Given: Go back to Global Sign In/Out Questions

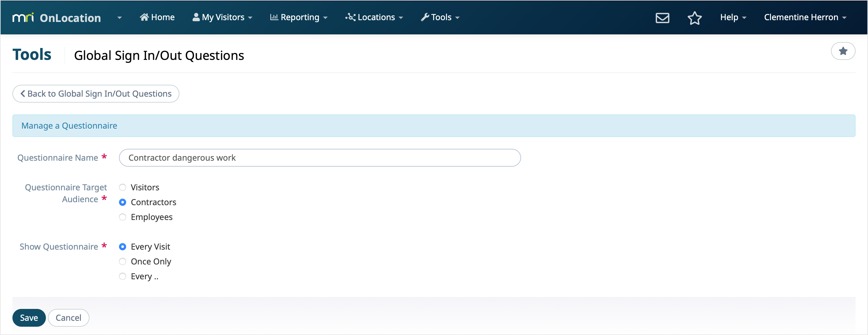Looking at the screenshot, I should [96, 93].
